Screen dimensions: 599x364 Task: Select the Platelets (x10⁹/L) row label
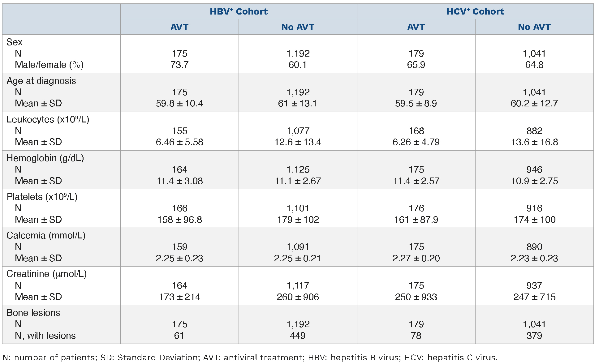click(42, 197)
